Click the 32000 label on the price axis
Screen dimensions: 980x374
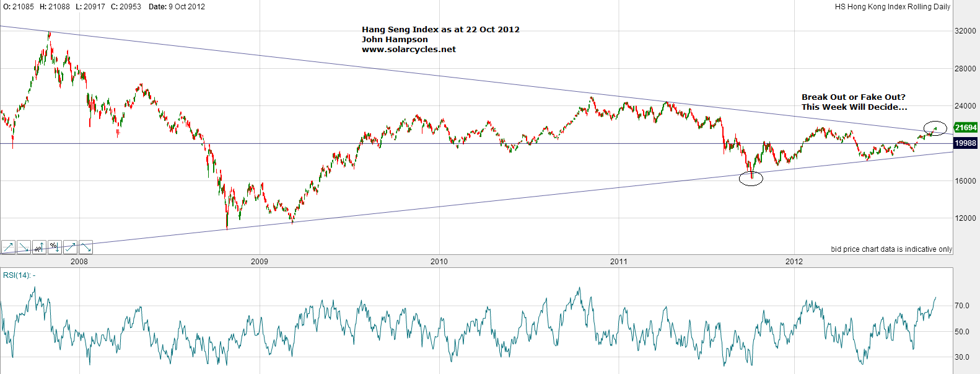point(965,31)
